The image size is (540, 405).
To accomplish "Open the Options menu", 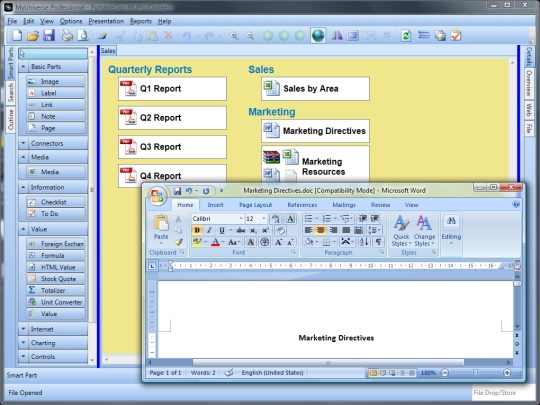I will 71,21.
